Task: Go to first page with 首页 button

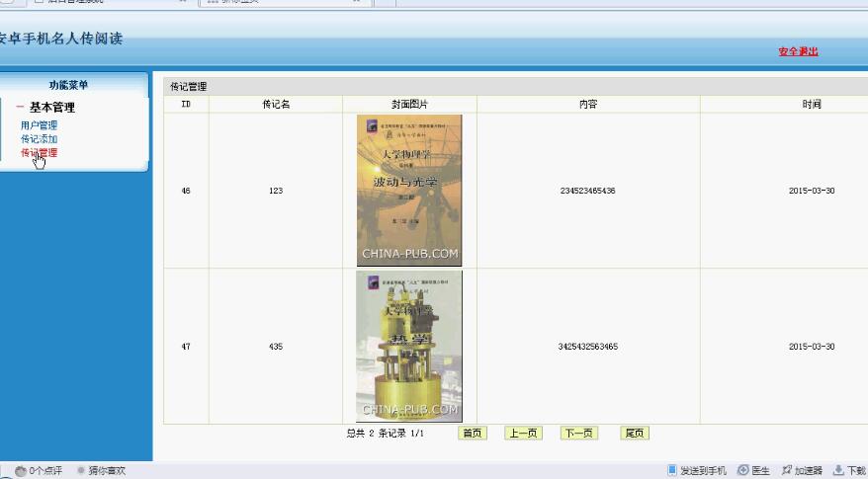Action: click(473, 434)
